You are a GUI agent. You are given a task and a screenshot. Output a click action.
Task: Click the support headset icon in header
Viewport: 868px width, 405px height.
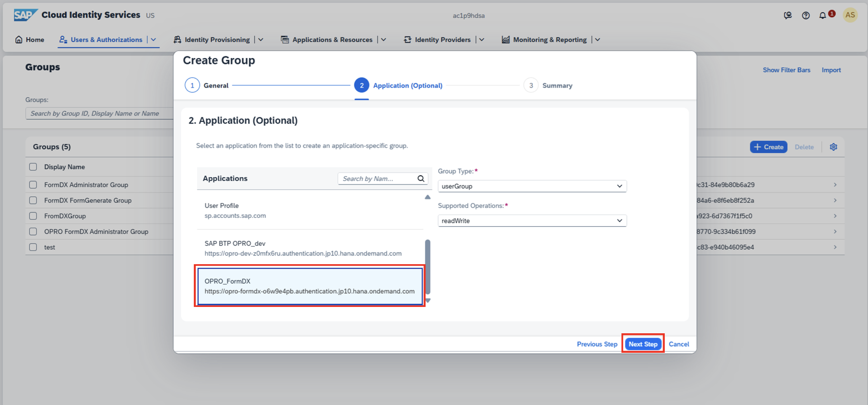788,15
